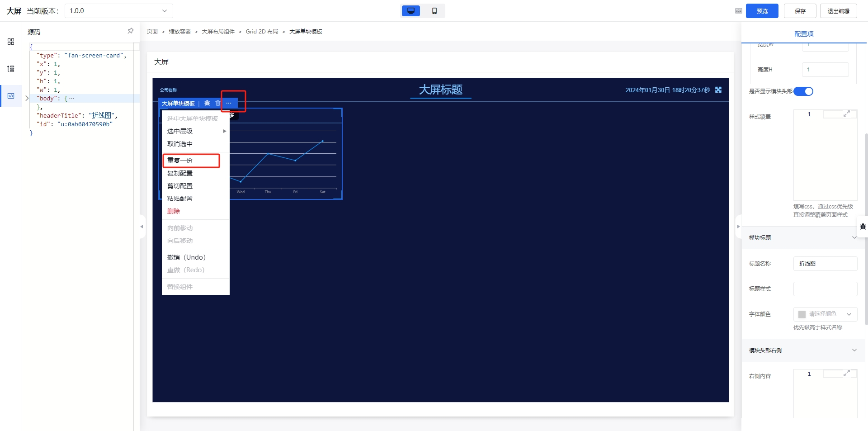
Task: Go to Grid 2D 布局 in breadcrumb
Action: pyautogui.click(x=262, y=32)
